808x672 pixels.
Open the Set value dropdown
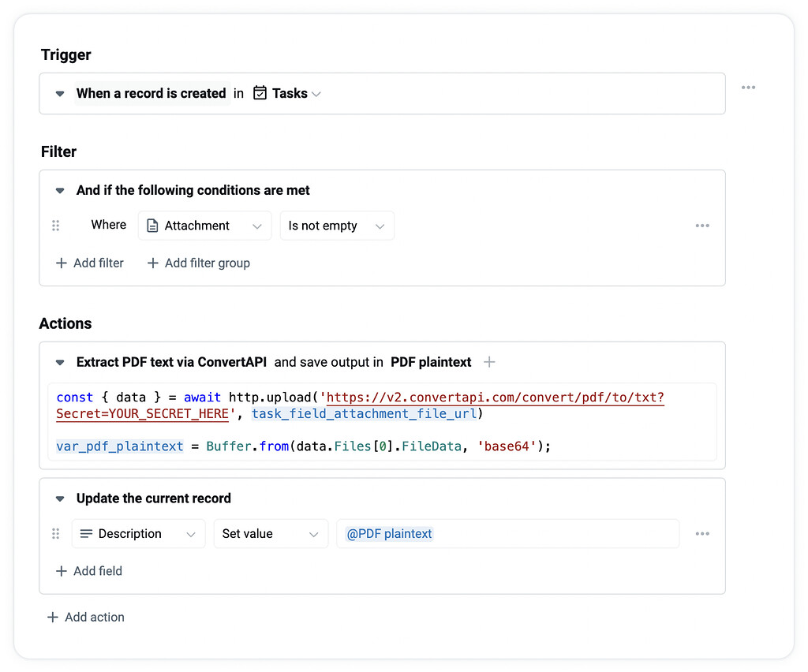[314, 533]
